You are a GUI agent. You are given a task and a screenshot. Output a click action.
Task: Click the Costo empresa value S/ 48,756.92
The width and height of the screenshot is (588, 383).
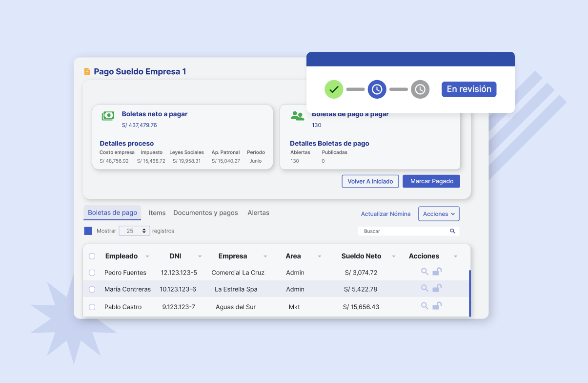click(114, 161)
